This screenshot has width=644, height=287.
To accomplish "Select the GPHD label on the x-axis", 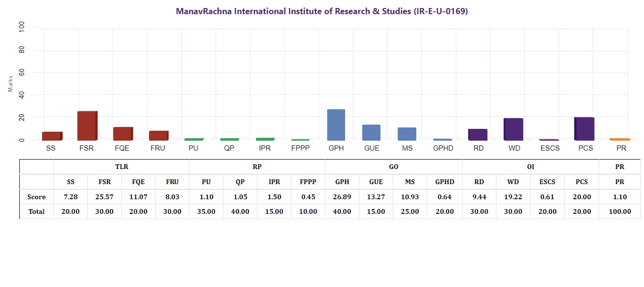I will click(443, 148).
